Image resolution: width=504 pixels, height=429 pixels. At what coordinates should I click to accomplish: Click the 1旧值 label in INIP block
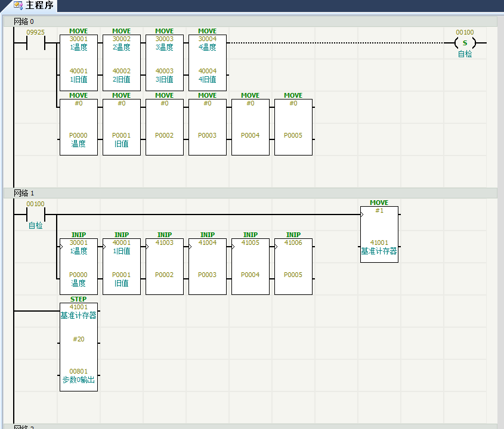pos(122,251)
